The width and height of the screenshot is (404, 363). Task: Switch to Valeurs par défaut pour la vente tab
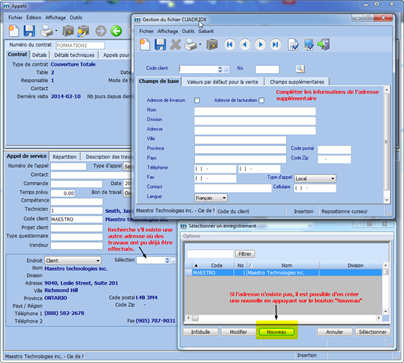[x=222, y=82]
